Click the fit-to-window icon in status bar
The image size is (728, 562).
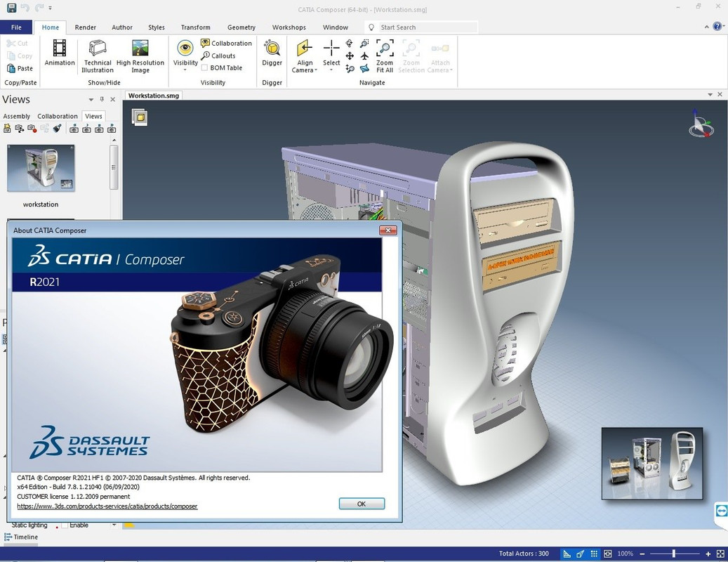coord(608,554)
